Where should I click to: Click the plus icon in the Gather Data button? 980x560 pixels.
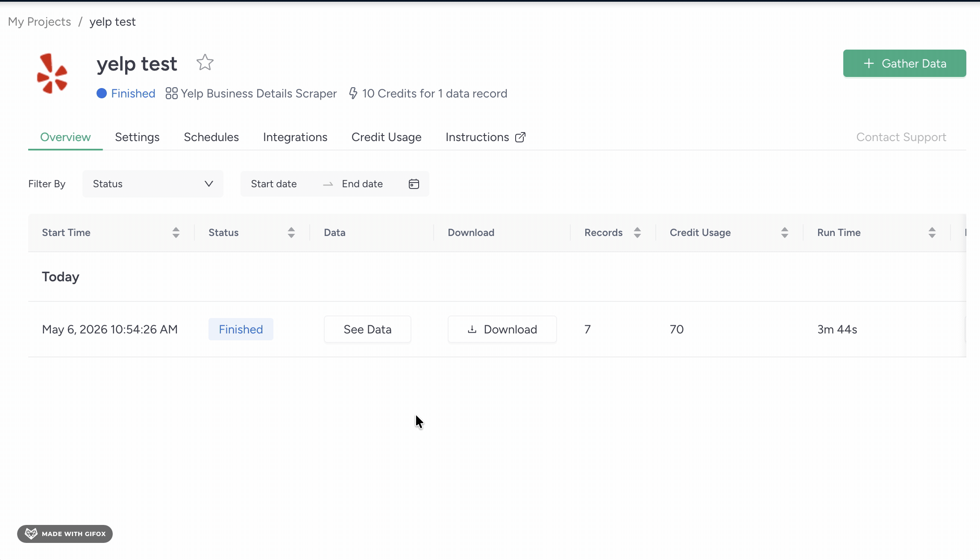click(869, 63)
